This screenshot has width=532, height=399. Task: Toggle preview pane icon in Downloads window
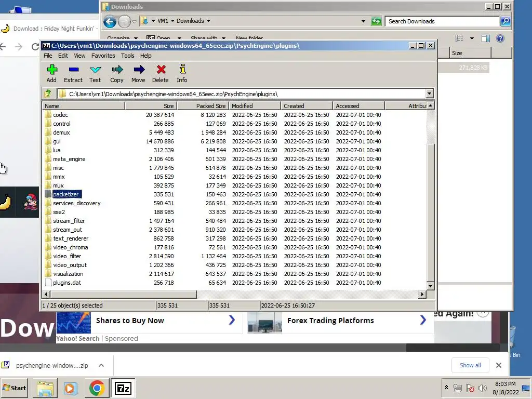[x=486, y=38]
